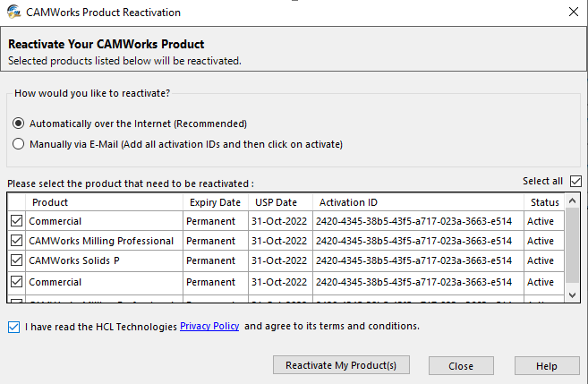Click the Close button at bottom

pos(461,366)
